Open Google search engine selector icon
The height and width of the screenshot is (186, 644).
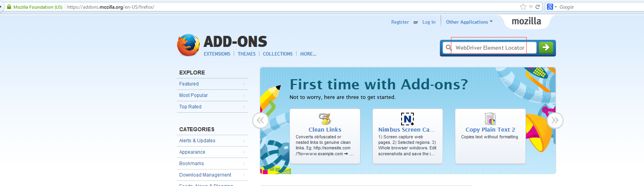[x=551, y=7]
